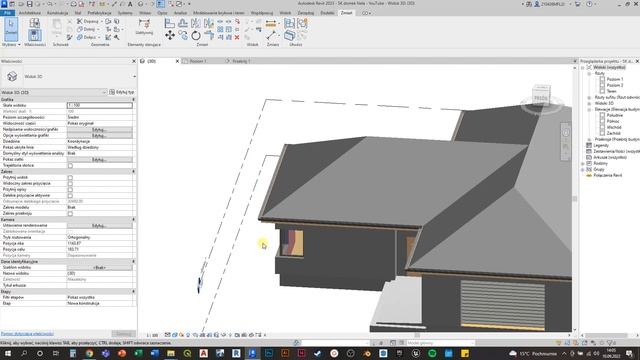The image size is (640, 360).
Task: Select Połączenia Revit in Project Browser
Action: tap(608, 176)
